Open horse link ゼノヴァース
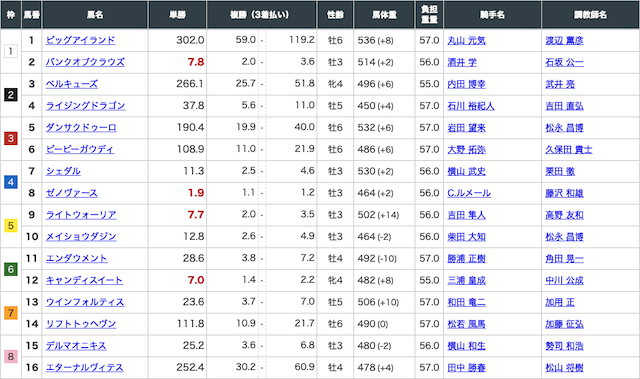Viewport: 640px width, 379px height. 72,193
